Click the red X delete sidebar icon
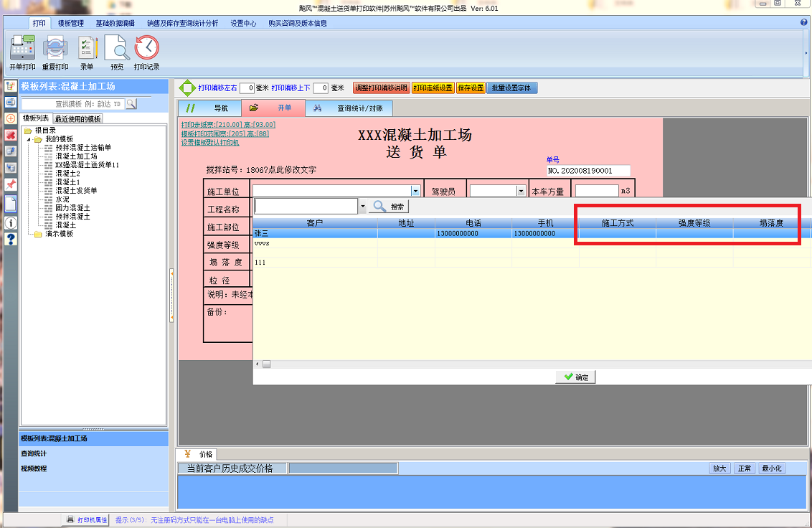The height and width of the screenshot is (528, 812). [11, 135]
